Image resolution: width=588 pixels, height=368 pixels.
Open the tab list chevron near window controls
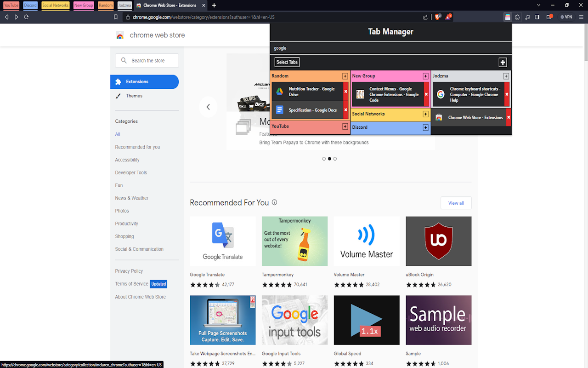(x=538, y=5)
